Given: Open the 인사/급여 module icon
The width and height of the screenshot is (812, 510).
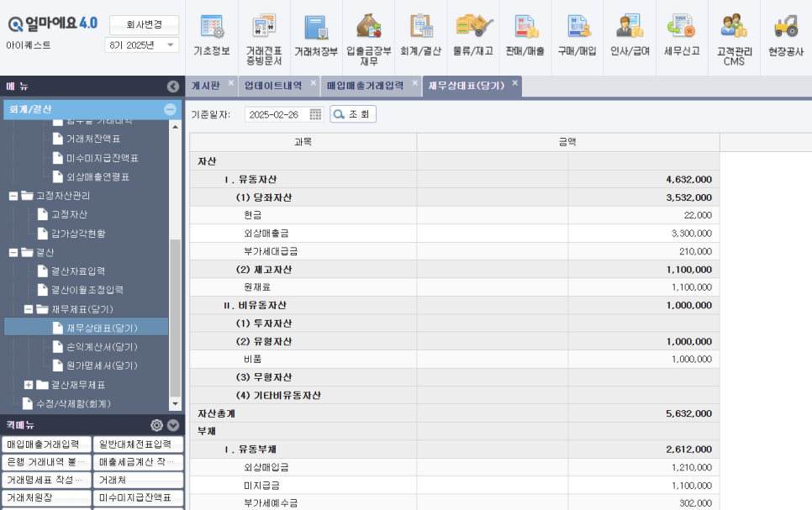Looking at the screenshot, I should 630,36.
